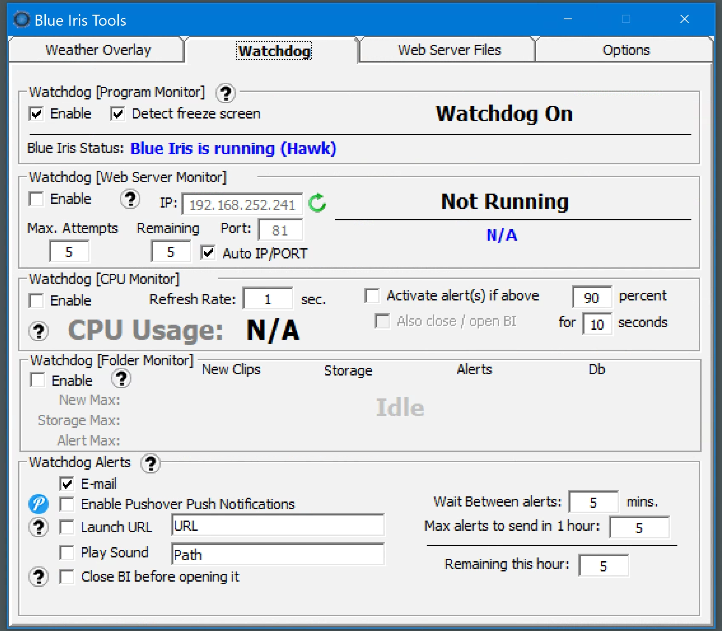The image size is (722, 631).
Task: Open Web Server Monitor help question mark
Action: [130, 199]
